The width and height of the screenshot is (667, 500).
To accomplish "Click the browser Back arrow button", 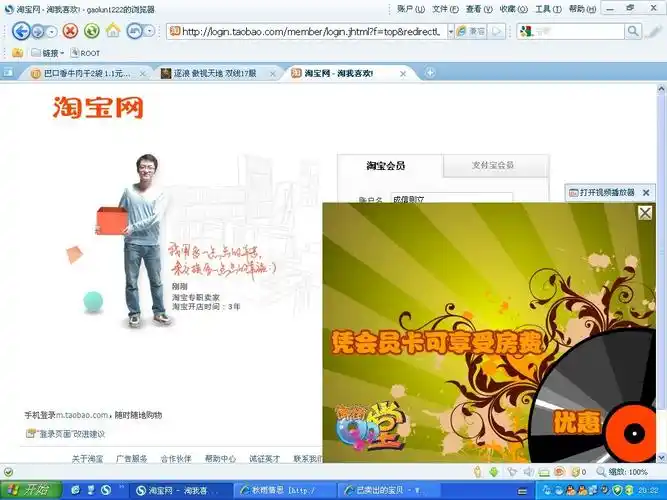I will [21, 31].
